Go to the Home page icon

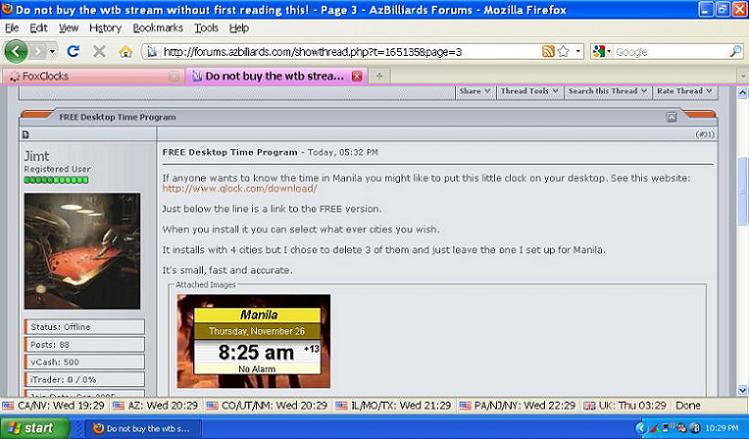click(x=125, y=51)
